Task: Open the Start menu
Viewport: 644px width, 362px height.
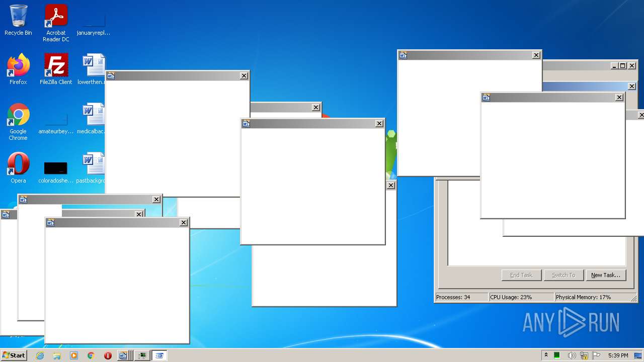Action: 14,355
